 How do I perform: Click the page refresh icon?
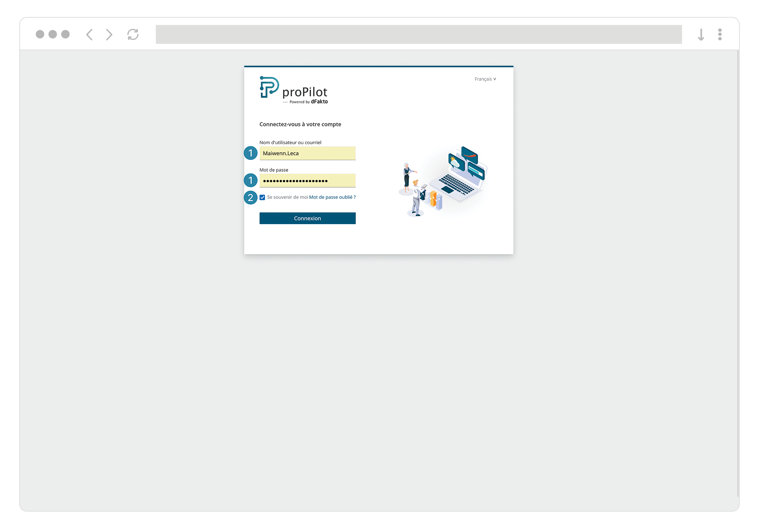tap(133, 34)
